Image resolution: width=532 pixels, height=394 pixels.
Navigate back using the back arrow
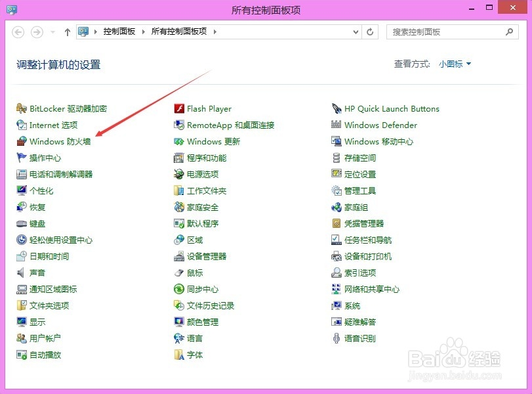tap(18, 32)
